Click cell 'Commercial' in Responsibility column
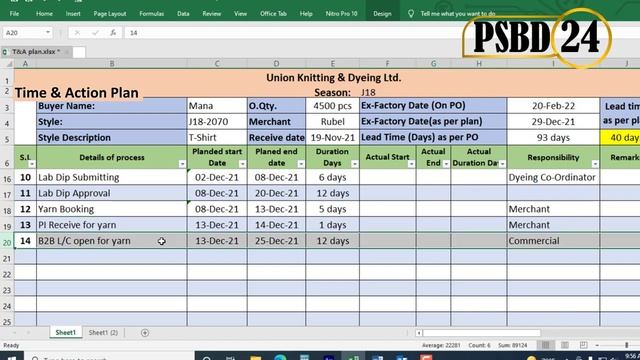The height and width of the screenshot is (360, 640). click(x=553, y=241)
